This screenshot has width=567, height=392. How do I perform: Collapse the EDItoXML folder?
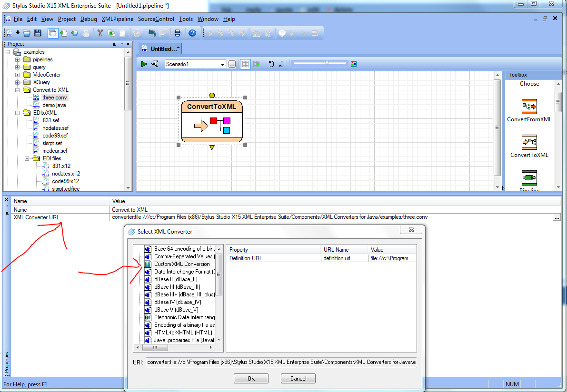(17, 113)
